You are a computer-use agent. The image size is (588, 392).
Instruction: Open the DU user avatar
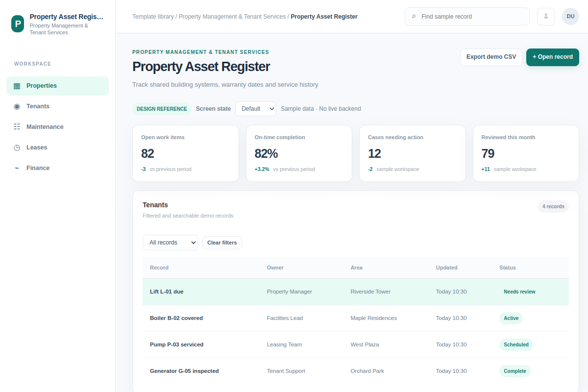(x=570, y=16)
